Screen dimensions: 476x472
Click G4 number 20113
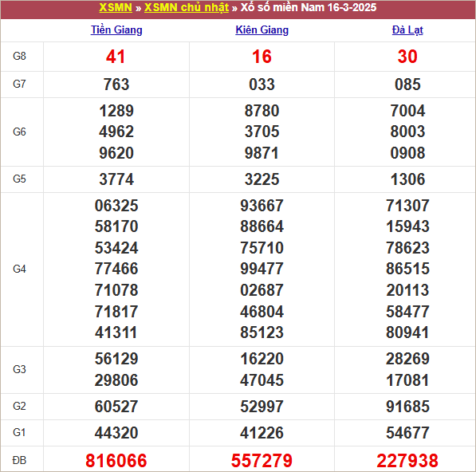[407, 290]
